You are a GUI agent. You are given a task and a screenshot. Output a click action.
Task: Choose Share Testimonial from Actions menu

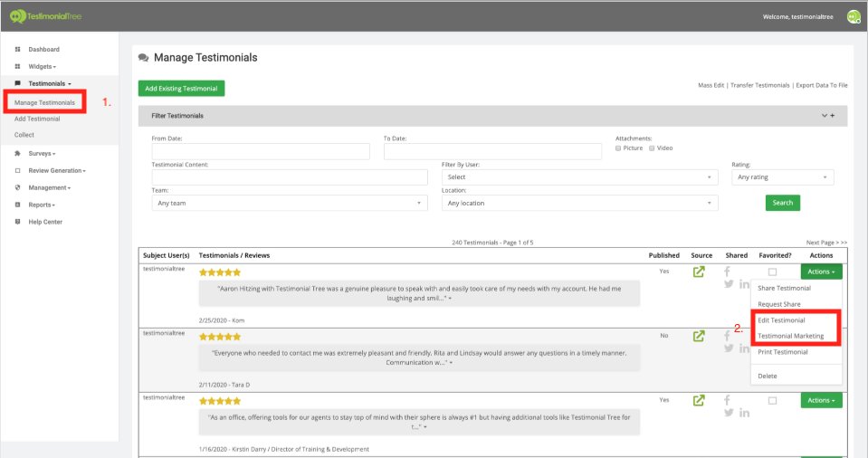[784, 289]
